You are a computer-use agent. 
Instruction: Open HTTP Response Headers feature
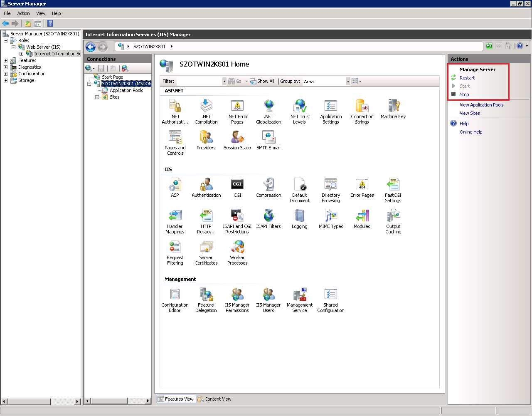point(206,221)
